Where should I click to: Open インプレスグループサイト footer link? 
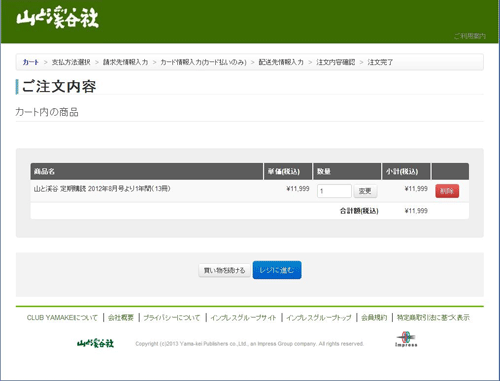[x=243, y=318]
